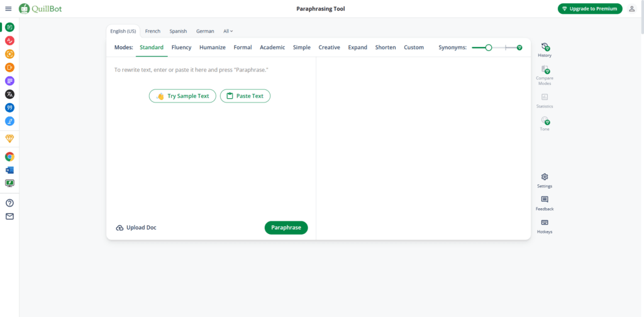644x317 pixels.
Task: Select the Formal mode
Action: [243, 47]
